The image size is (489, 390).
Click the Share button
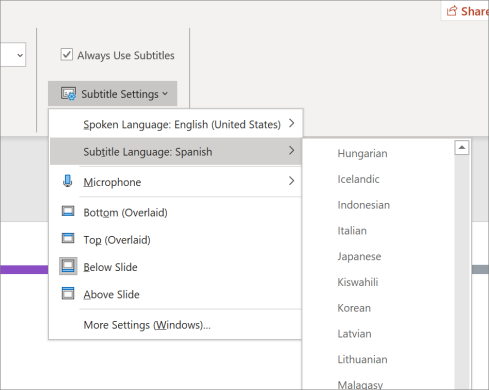[x=466, y=11]
